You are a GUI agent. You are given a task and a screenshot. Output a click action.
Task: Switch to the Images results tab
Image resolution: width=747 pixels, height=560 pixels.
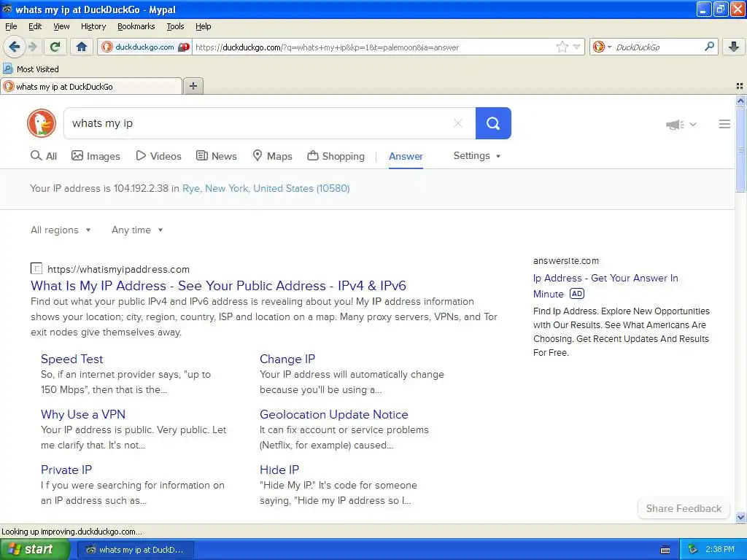(x=96, y=156)
